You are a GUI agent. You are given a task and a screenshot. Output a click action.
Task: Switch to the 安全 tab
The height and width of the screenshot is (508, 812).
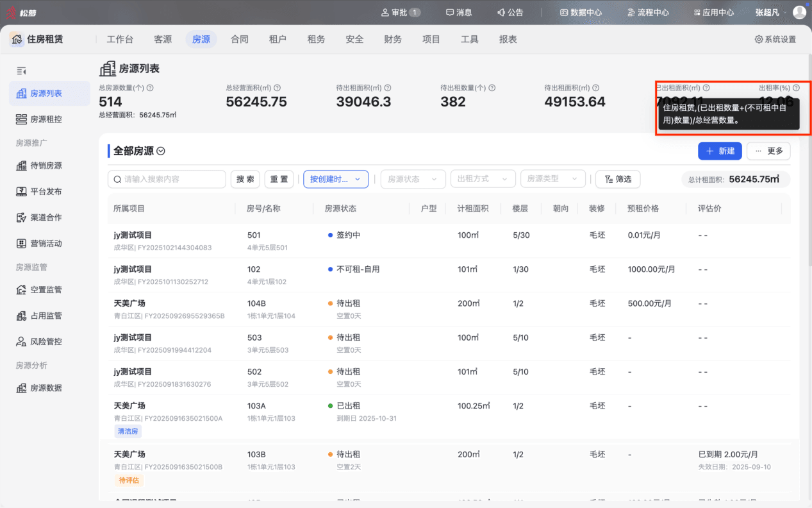coord(354,39)
